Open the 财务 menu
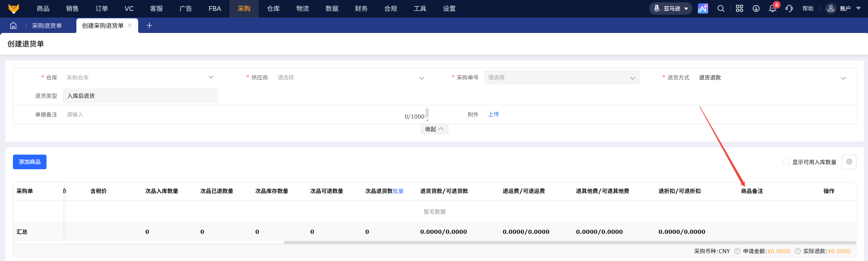The width and height of the screenshot is (868, 261). [361, 8]
